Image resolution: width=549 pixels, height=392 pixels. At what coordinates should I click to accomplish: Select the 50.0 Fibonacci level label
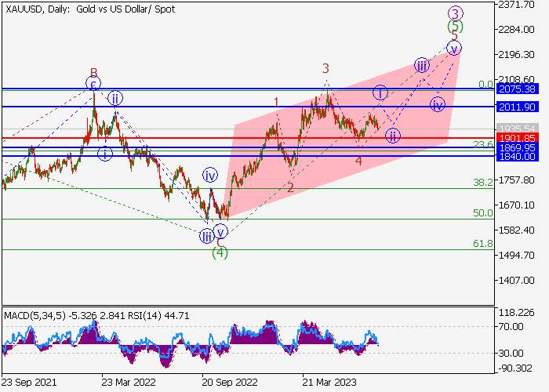(x=483, y=212)
